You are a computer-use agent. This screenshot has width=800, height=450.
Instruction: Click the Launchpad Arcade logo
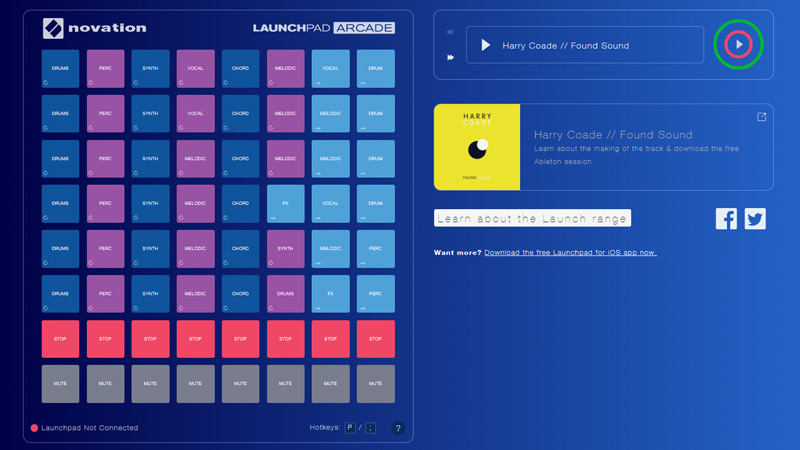click(323, 28)
